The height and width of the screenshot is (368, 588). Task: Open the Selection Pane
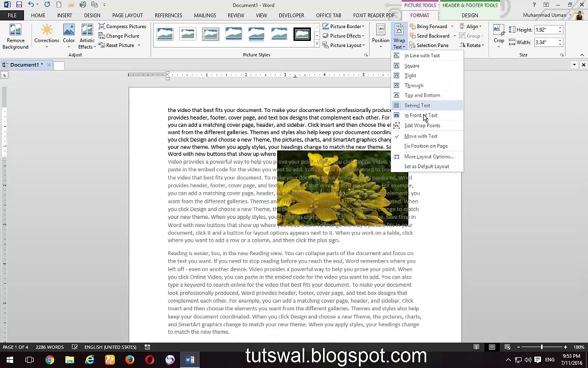point(429,45)
